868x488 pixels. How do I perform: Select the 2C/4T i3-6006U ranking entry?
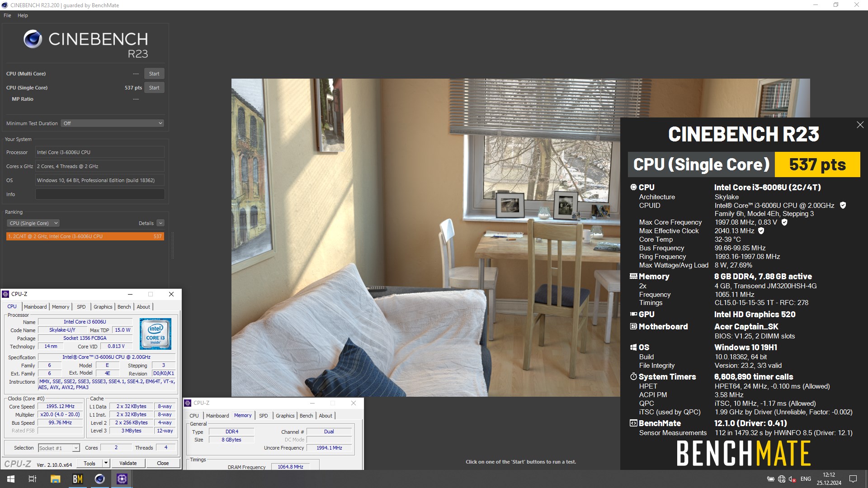coord(85,236)
